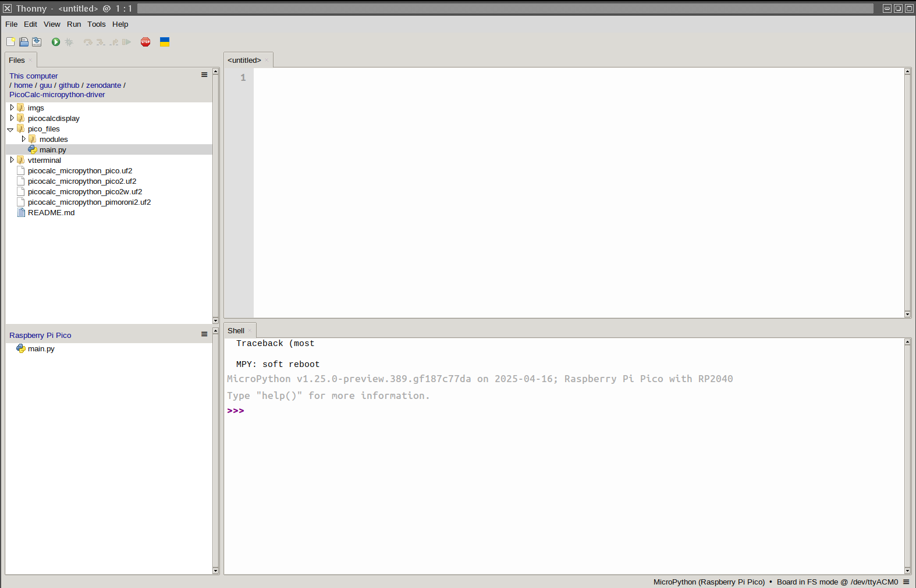Click the down arrow on the editor's scrollbar
Image resolution: width=916 pixels, height=588 pixels.
(907, 314)
